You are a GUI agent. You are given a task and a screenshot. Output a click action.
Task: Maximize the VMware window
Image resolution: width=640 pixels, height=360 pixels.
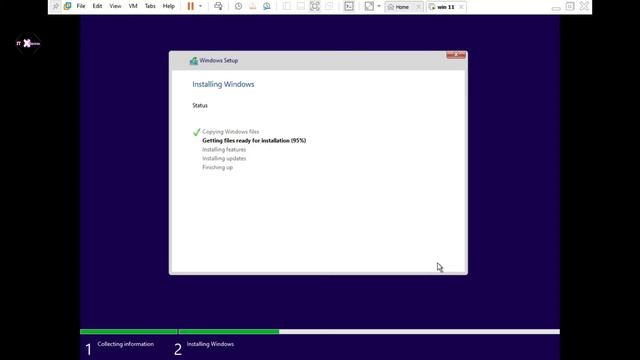pyautogui.click(x=570, y=6)
